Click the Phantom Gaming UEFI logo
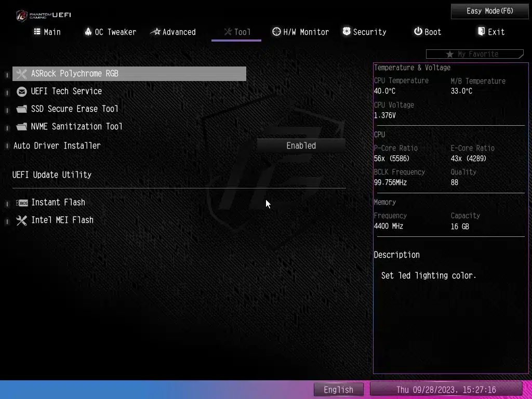This screenshot has width=532, height=399. [x=43, y=15]
